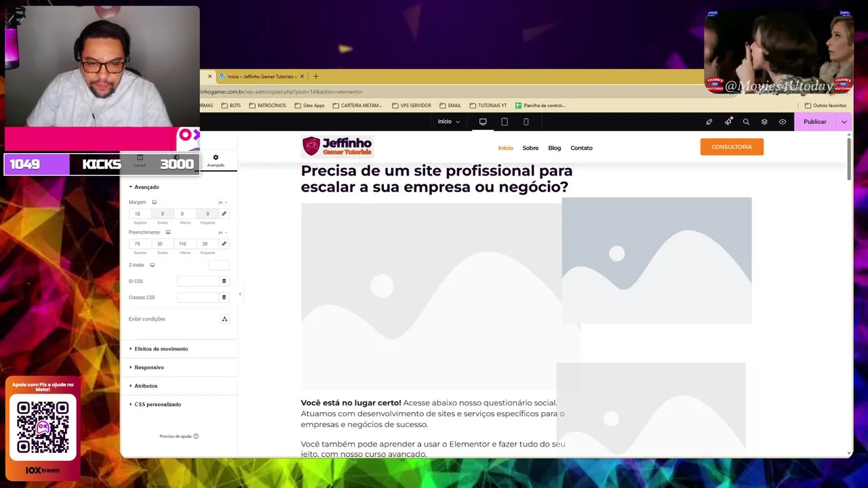Click the browser address bar URL
This screenshot has width=868, height=488.
pyautogui.click(x=282, y=91)
